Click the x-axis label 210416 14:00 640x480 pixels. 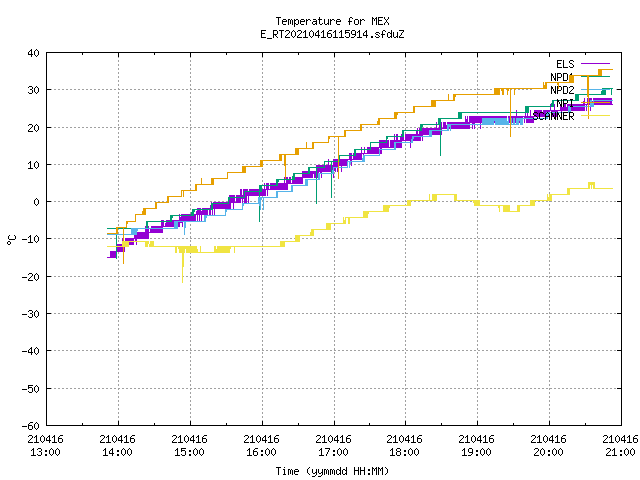tap(118, 445)
